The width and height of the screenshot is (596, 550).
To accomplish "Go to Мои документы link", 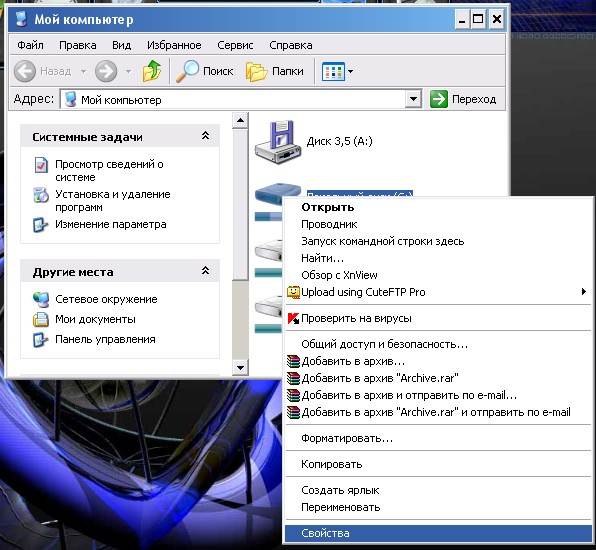I will (x=95, y=319).
